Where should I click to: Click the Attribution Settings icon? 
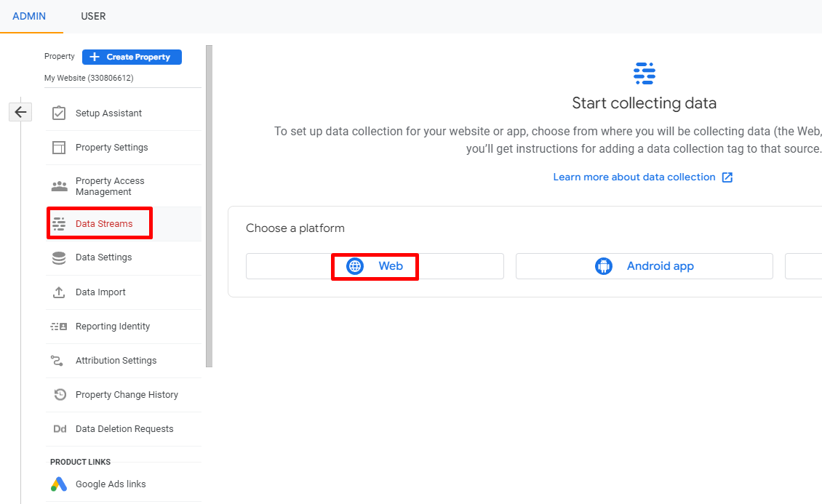point(60,360)
